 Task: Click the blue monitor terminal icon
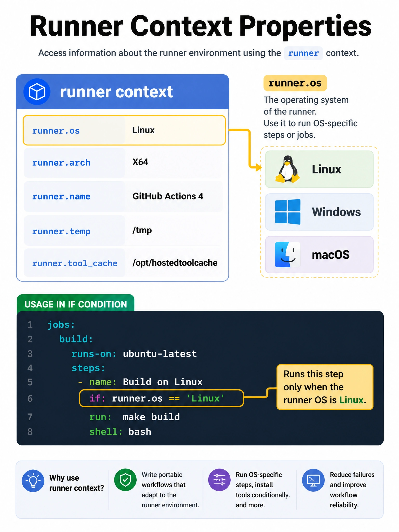click(x=313, y=480)
